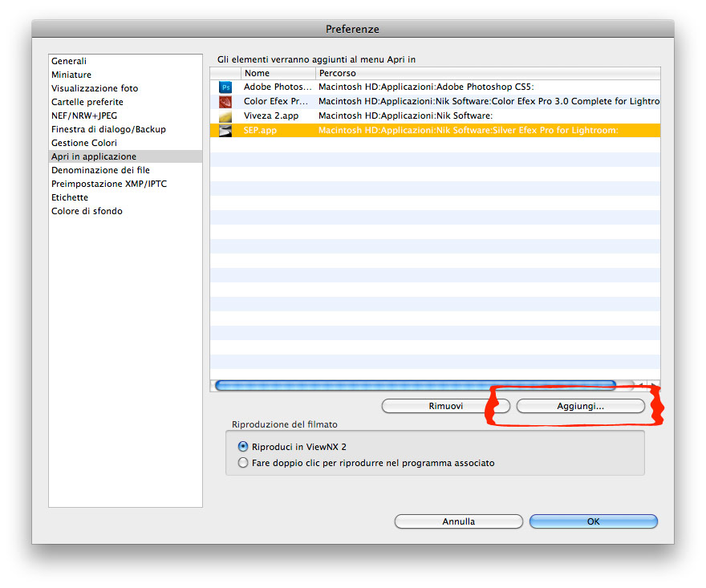
Task: Open Cartelle preferite section
Action: click(125, 102)
